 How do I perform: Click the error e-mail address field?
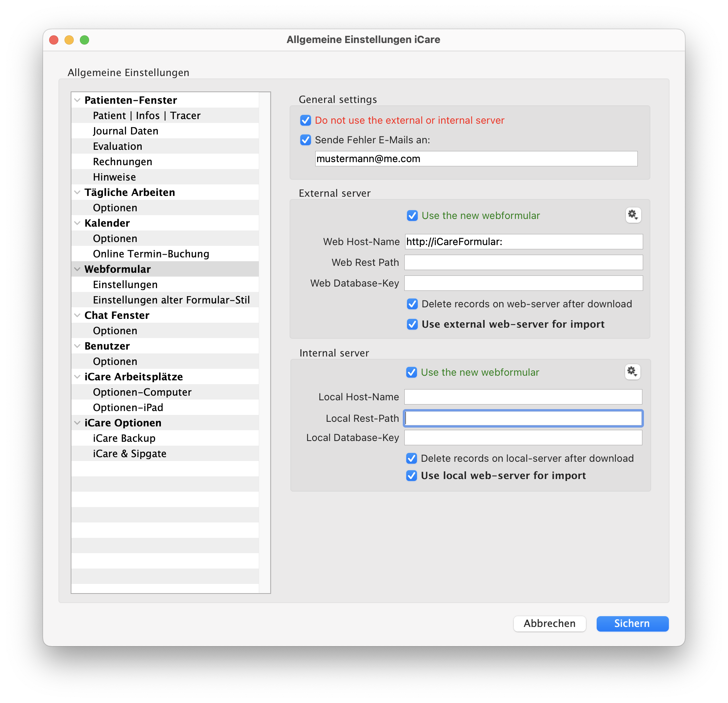476,159
